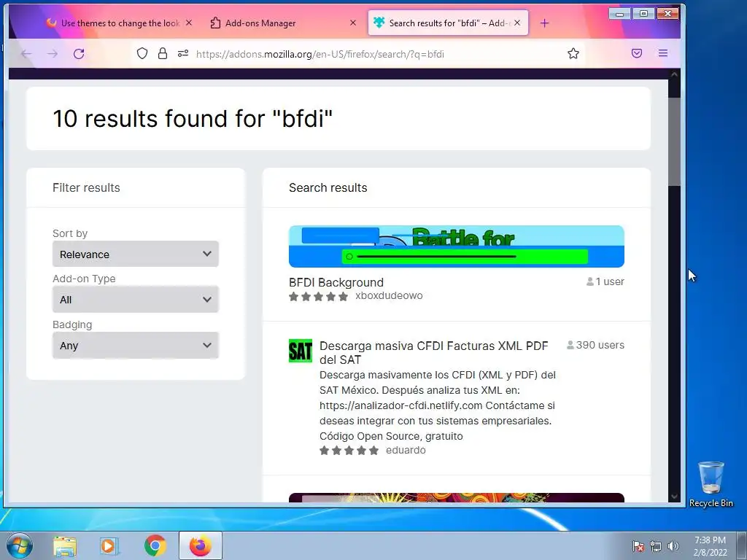
Task: Launch Windows Media Player from taskbar
Action: 109,545
